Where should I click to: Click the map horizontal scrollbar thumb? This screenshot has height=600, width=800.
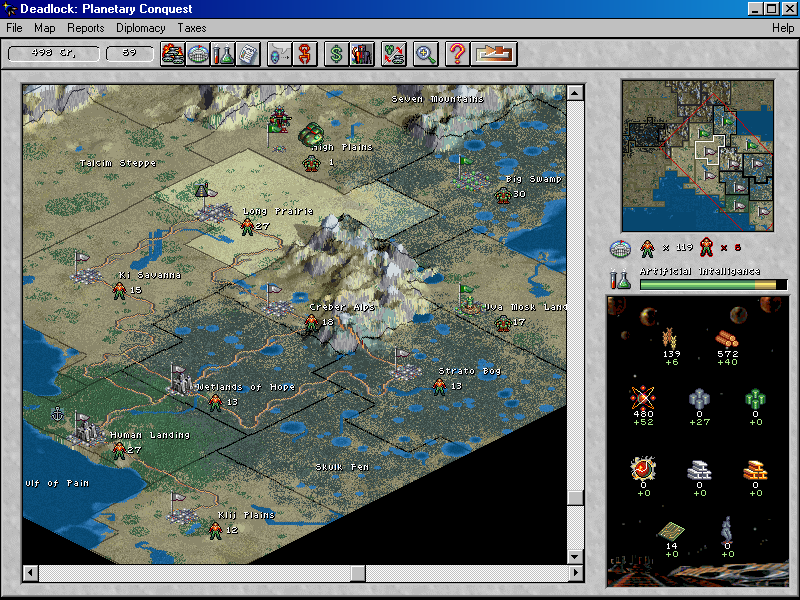[358, 573]
